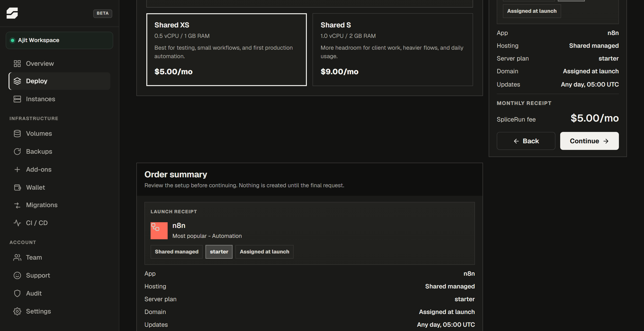The height and width of the screenshot is (331, 644).
Task: Click the arrow icon on Continue button
Action: coord(606,141)
